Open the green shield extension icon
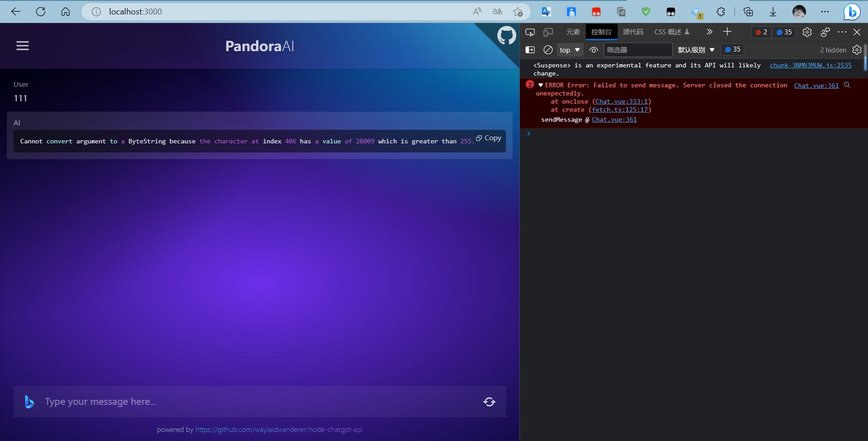Screen dimensions: 868x441 646,12
